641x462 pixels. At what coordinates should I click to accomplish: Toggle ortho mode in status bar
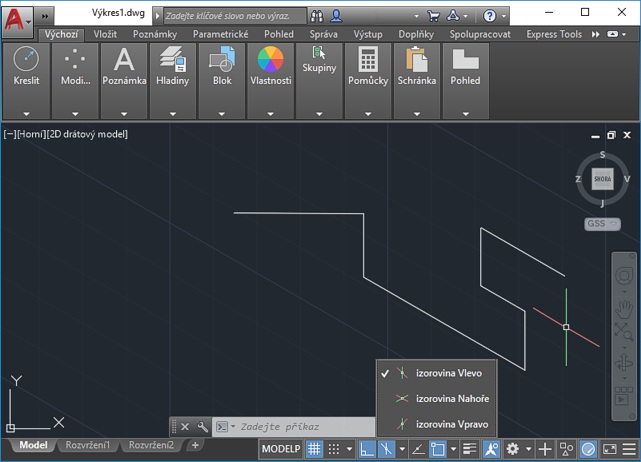(367, 449)
